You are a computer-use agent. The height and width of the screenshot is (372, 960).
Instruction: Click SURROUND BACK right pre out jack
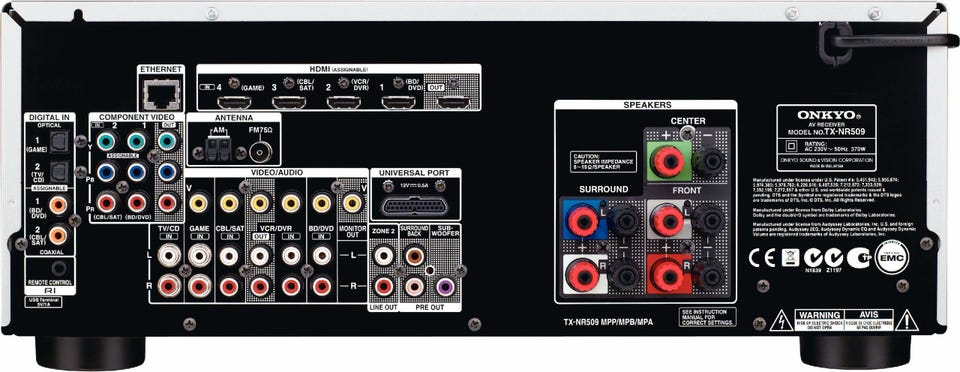tap(414, 286)
